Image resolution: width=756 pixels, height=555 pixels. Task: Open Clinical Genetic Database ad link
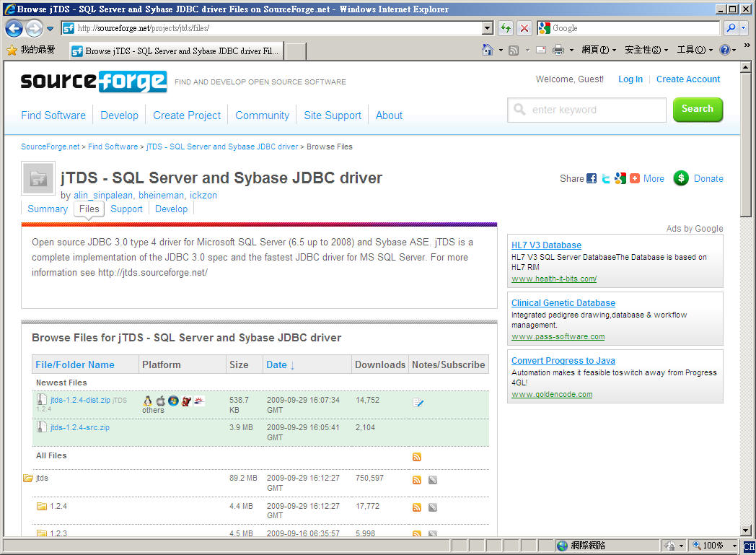(563, 303)
